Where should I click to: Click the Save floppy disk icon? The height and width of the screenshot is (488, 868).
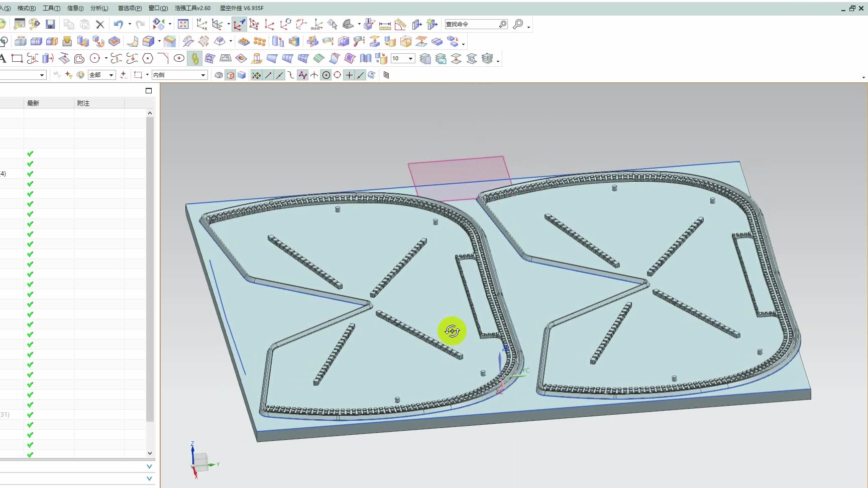pyautogui.click(x=50, y=24)
